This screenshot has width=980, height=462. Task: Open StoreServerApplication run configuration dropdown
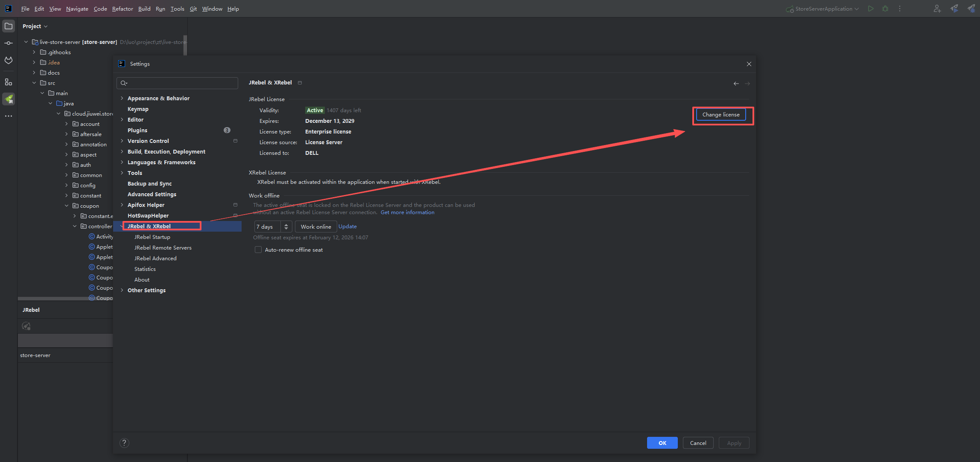824,9
